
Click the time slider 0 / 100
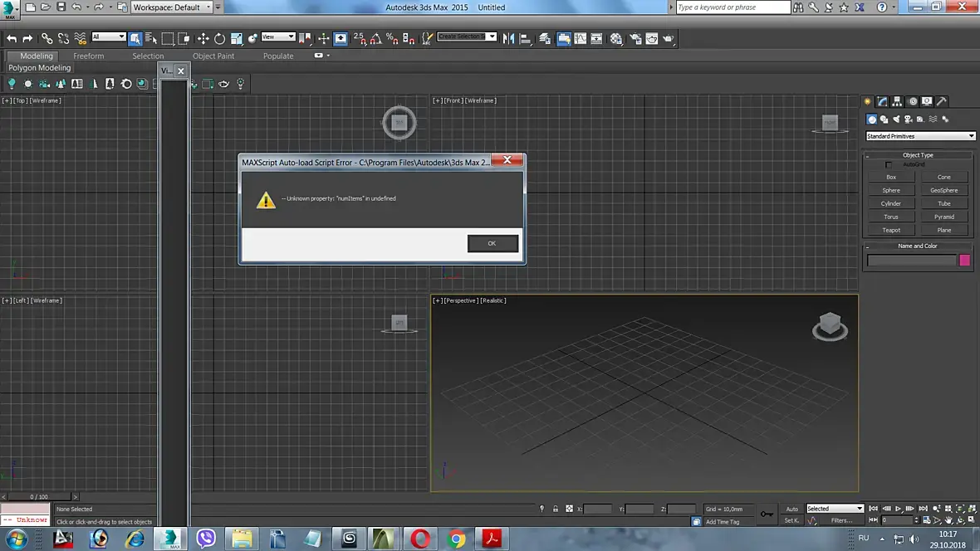[39, 497]
